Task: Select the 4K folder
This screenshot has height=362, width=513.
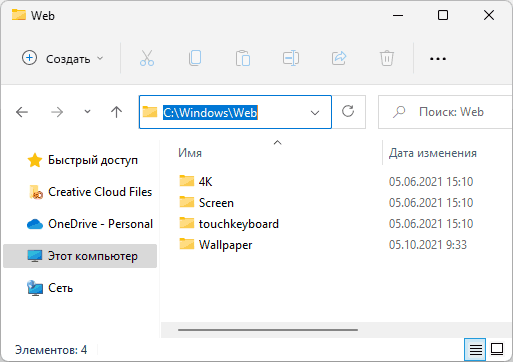Action: 196,182
